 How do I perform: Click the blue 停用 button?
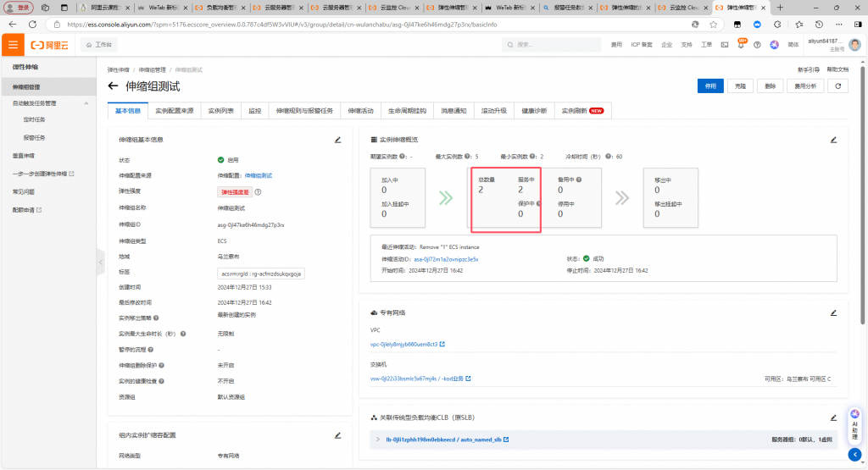click(x=711, y=86)
